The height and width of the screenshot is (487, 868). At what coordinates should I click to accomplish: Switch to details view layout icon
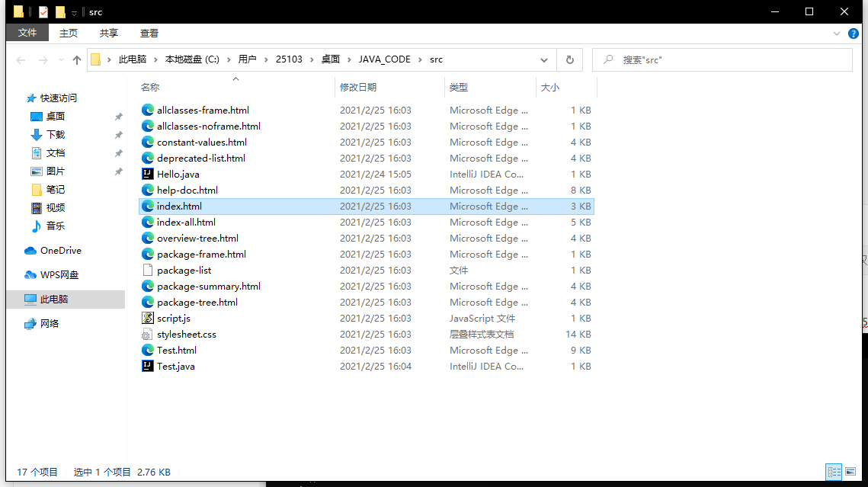[834, 472]
